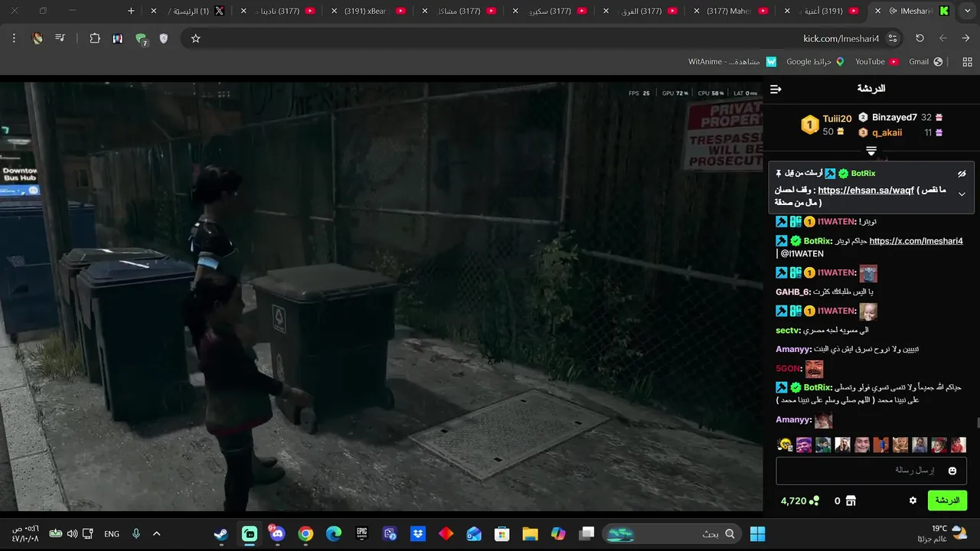
Task: Open the new tab with plus button
Action: (131, 11)
